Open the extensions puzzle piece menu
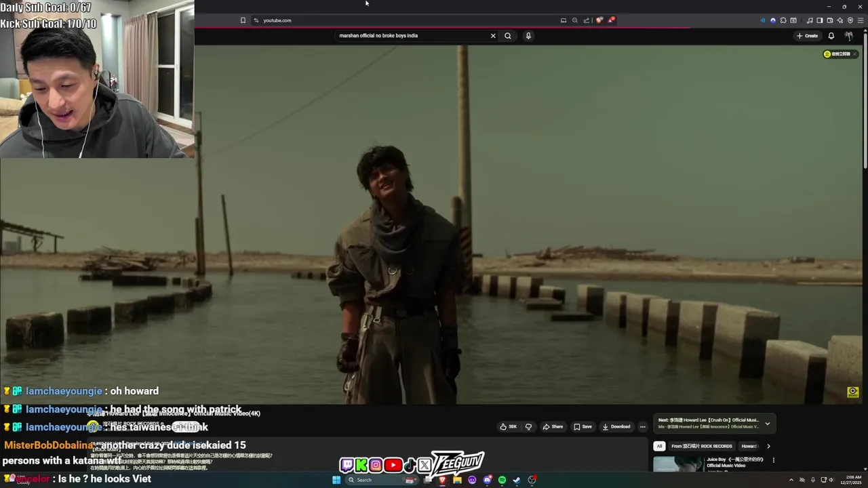 tap(783, 20)
